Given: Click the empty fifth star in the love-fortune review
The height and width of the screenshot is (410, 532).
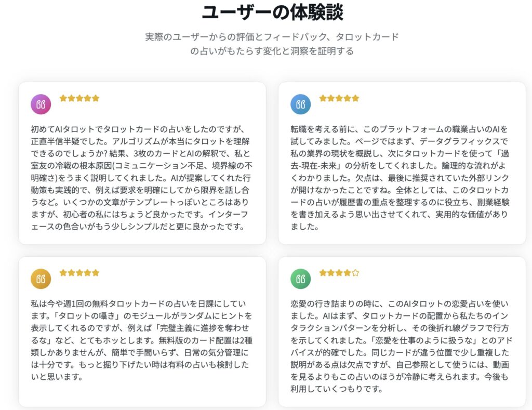Looking at the screenshot, I should [x=355, y=273].
